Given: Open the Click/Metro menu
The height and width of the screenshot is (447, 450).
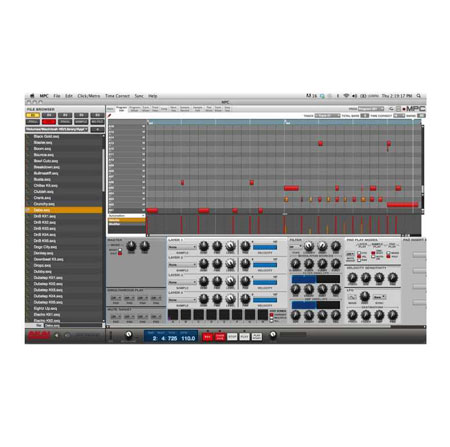Looking at the screenshot, I should 89,96.
